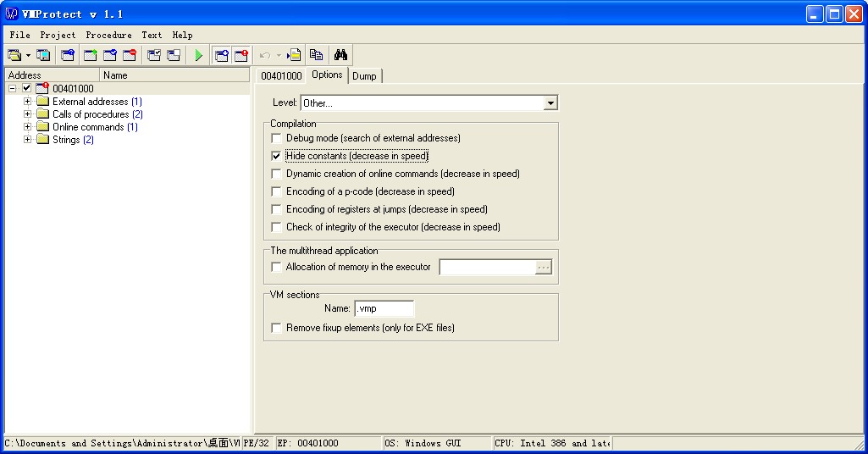Open the Help menu
The image size is (868, 454).
coord(182,35)
